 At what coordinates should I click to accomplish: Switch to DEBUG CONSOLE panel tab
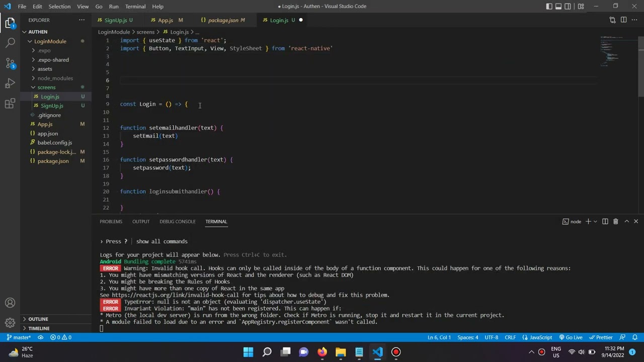(178, 221)
